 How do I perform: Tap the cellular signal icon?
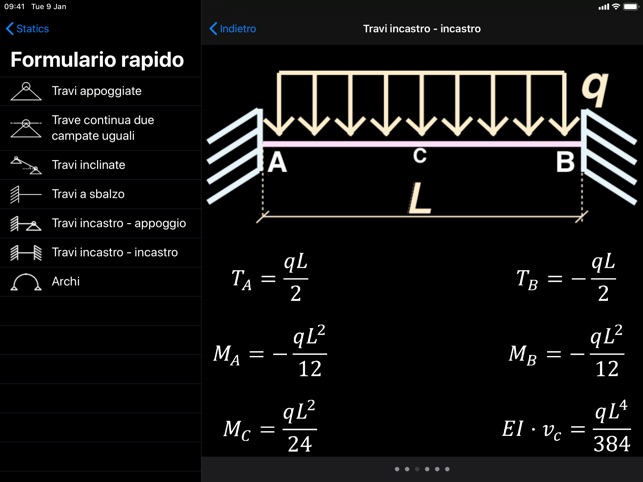tap(604, 7)
